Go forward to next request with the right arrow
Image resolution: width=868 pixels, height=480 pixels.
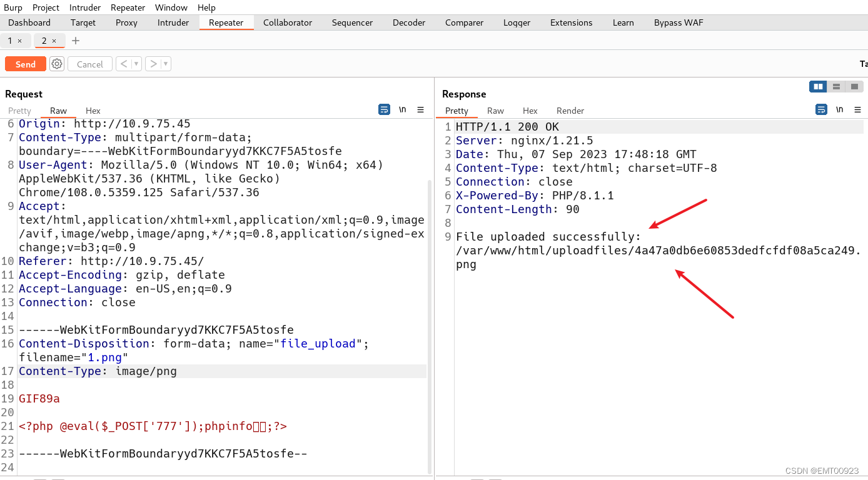pos(153,64)
